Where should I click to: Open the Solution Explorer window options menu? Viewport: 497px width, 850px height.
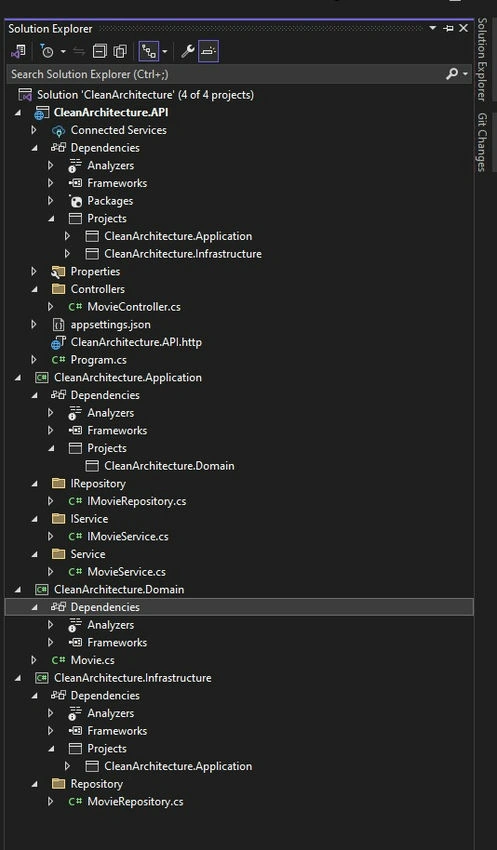[433, 28]
